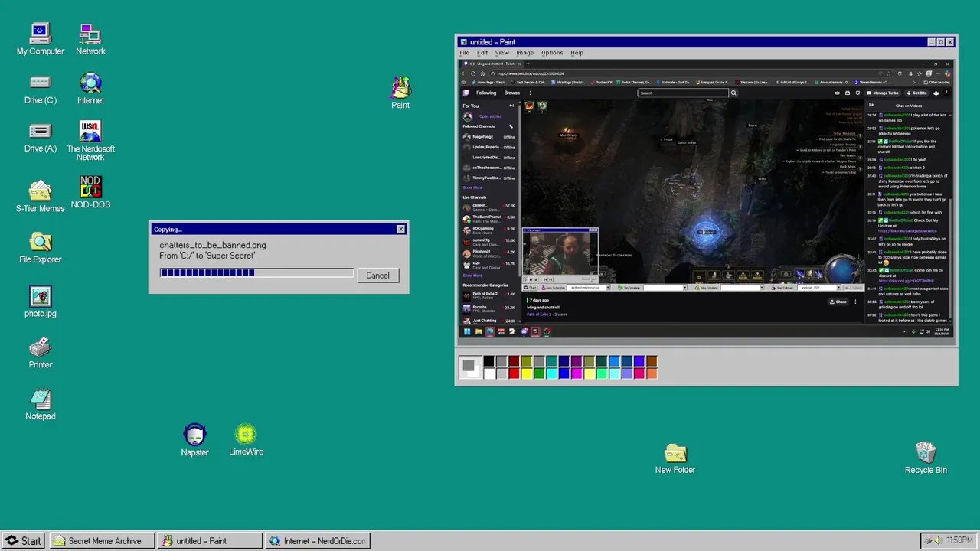Open the Edit menu in Paint
Viewport: 980px width, 551px height.
pos(482,53)
